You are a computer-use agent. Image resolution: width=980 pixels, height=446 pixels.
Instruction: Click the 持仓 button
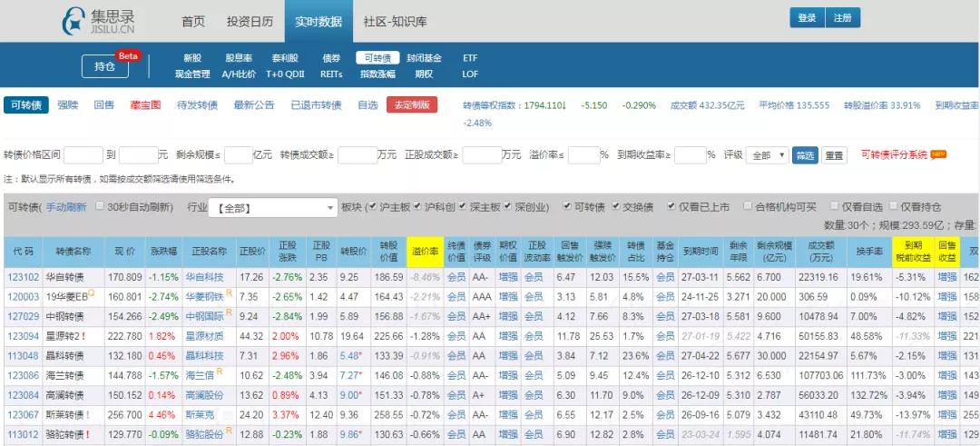[x=105, y=66]
